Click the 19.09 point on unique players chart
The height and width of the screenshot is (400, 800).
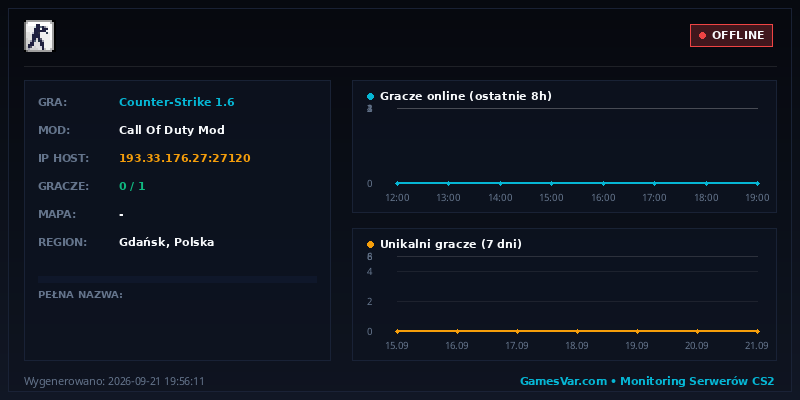[637, 331]
